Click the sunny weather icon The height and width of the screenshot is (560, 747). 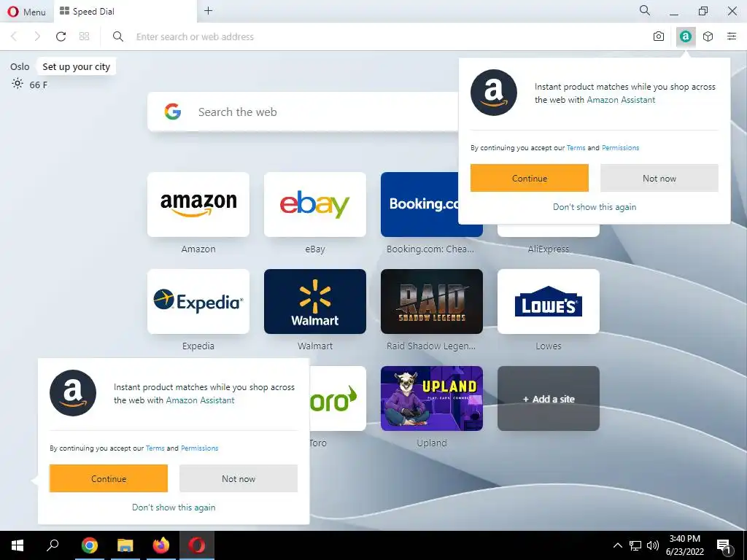(18, 85)
